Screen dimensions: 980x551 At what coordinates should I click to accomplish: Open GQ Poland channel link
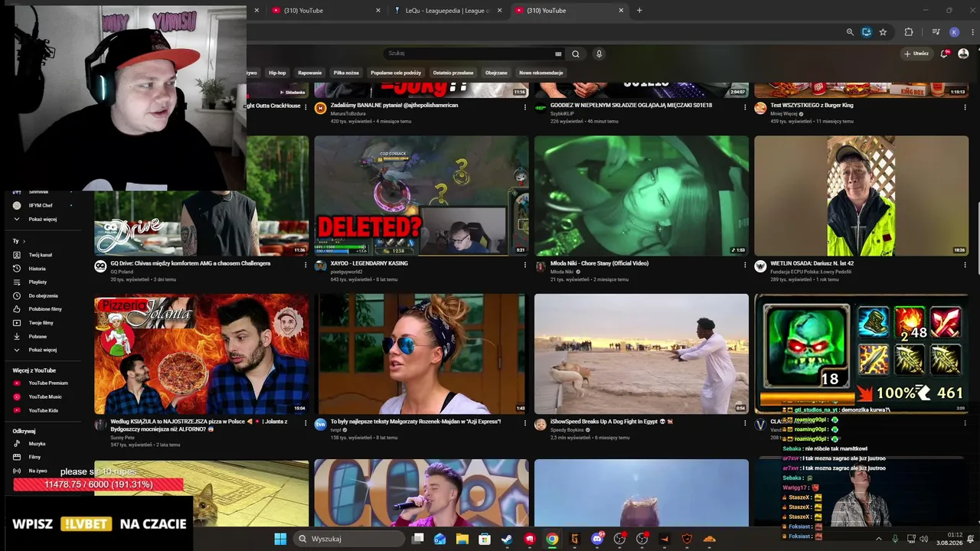click(122, 272)
